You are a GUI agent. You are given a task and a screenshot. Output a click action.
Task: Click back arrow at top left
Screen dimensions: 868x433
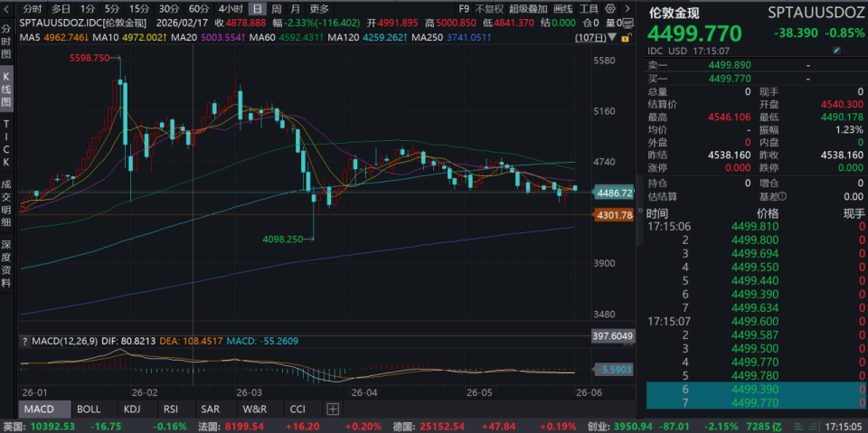click(7, 8)
